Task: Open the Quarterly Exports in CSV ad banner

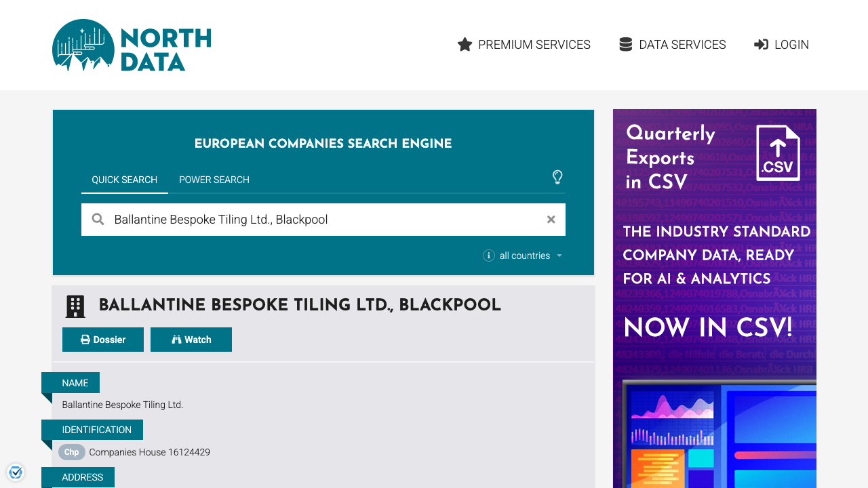Action: (x=715, y=298)
